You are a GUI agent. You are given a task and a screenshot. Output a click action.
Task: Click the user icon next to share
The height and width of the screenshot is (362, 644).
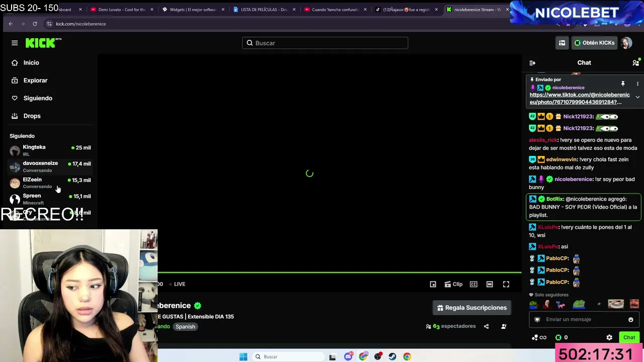(x=504, y=326)
